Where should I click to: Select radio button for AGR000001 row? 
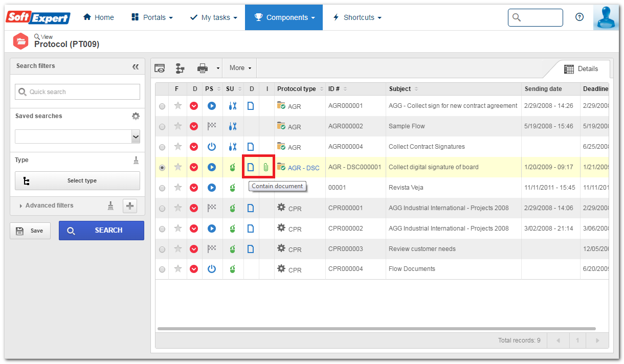[162, 106]
